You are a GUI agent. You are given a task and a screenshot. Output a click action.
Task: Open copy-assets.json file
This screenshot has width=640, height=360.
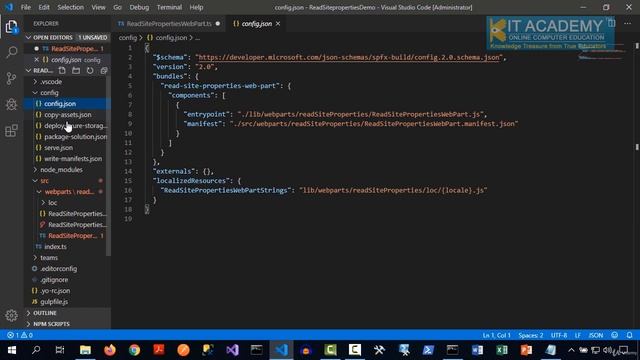pos(67,115)
